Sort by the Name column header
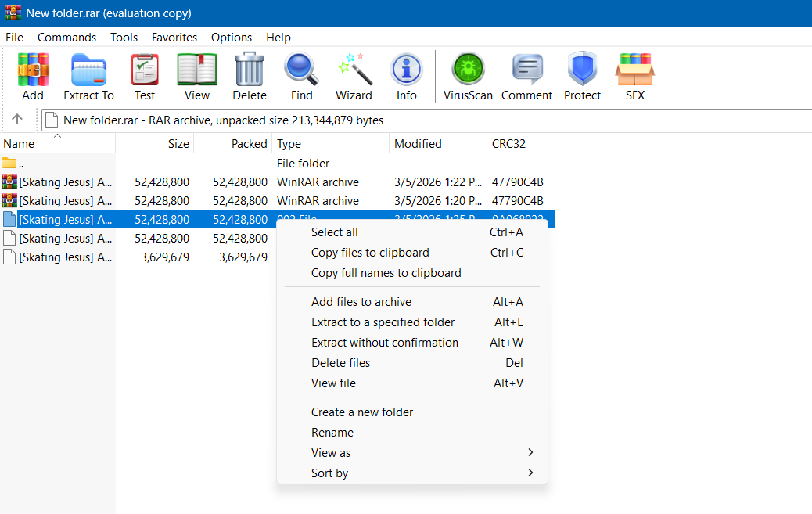This screenshot has height=514, width=812. [57, 143]
